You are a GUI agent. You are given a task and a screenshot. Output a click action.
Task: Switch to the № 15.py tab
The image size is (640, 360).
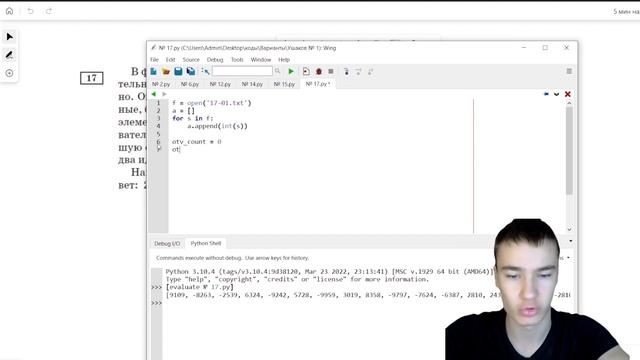point(284,84)
